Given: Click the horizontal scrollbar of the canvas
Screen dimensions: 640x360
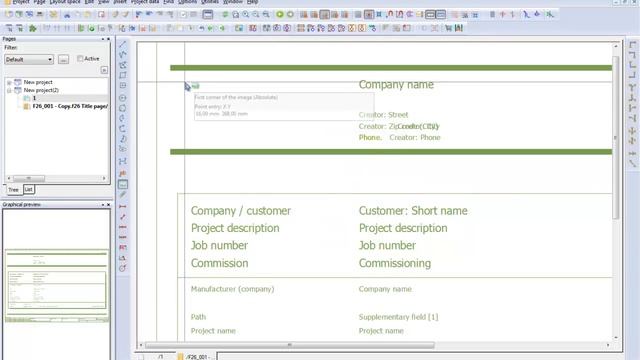Looking at the screenshot, I should click(x=290, y=345).
